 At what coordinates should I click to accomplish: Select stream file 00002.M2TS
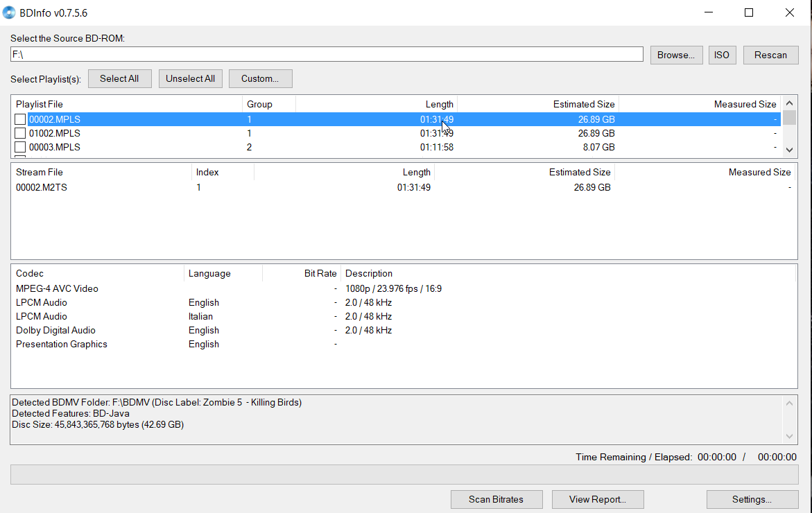42,187
